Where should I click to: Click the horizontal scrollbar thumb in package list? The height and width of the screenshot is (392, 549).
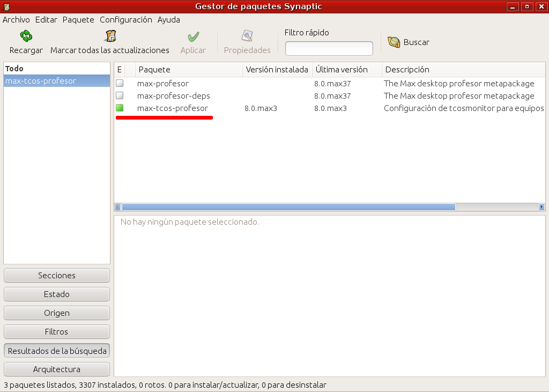(x=288, y=207)
